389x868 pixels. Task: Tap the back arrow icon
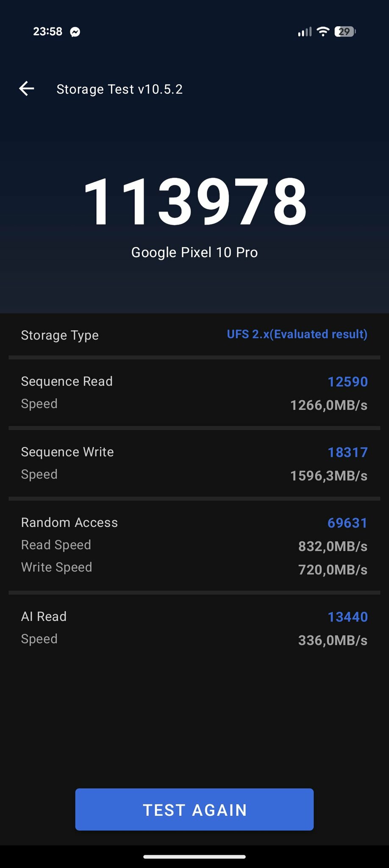(27, 89)
